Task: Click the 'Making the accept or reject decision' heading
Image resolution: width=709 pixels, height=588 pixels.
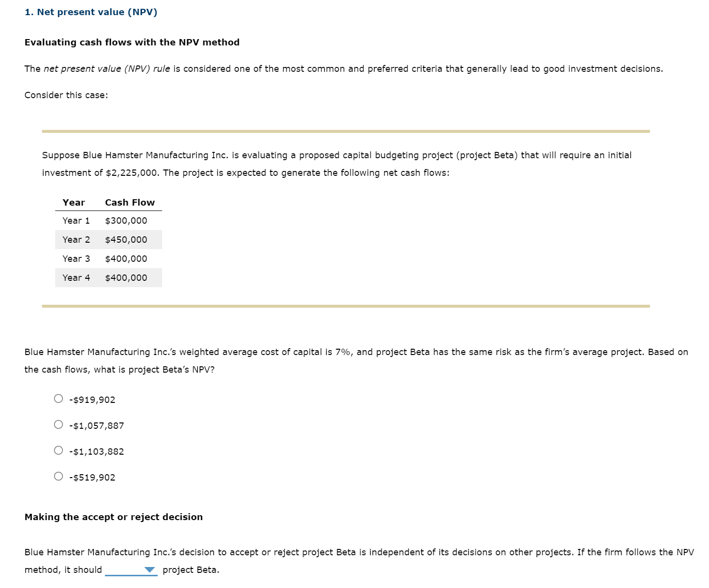Action: pos(114,517)
